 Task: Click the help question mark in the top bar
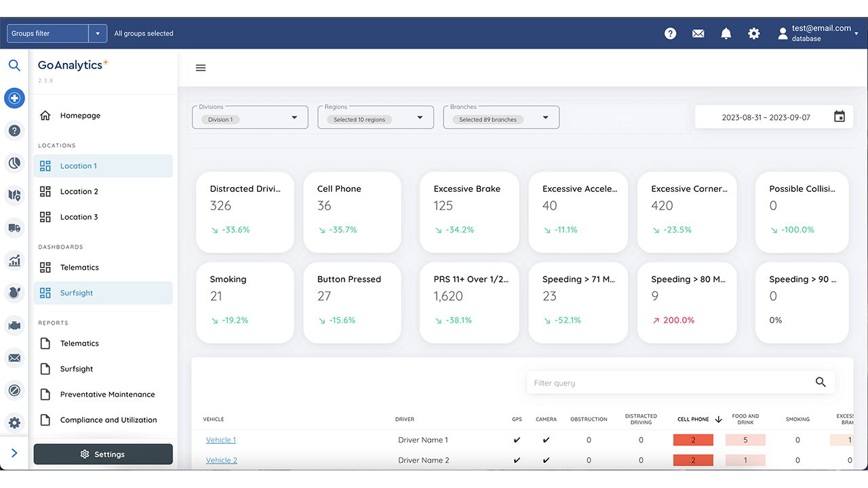[x=670, y=33]
